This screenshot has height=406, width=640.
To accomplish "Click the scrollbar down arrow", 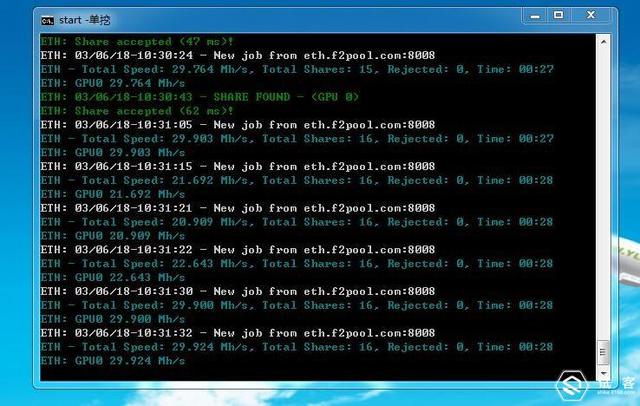I will point(603,373).
